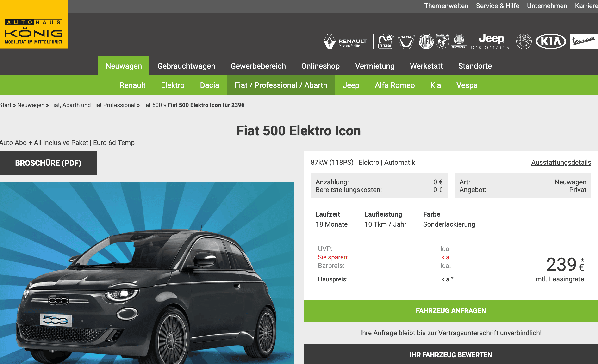Go to Fiat 500 breadcrumb link
Image resolution: width=598 pixels, height=364 pixels.
(151, 105)
